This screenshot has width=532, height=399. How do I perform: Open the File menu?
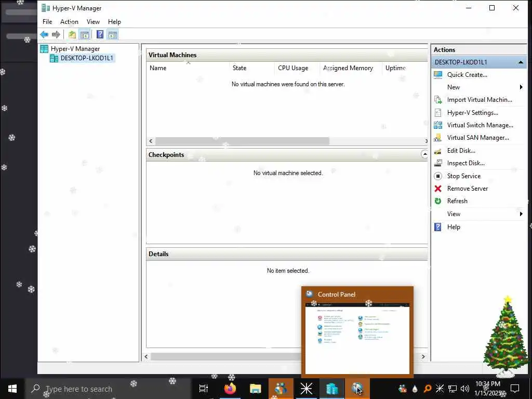point(47,22)
